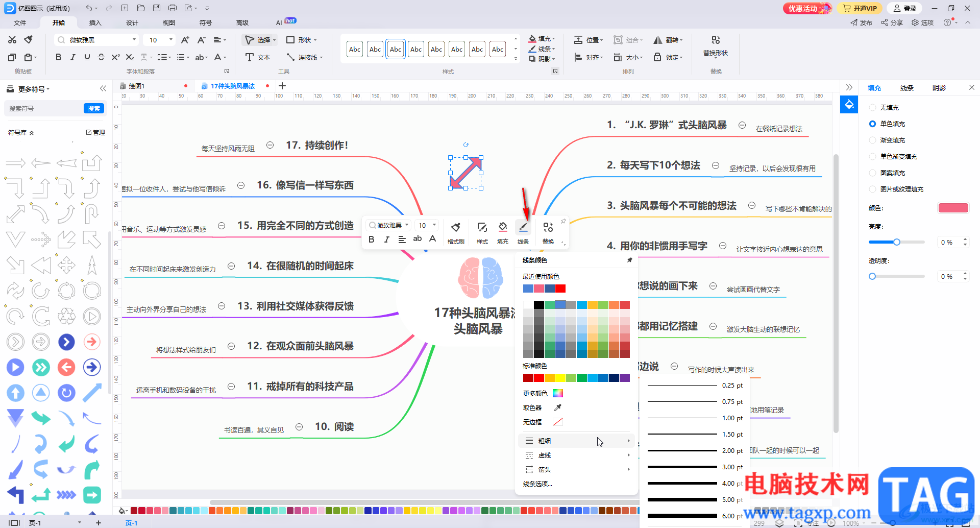
Task: Collapse topic 16 像写信一样写东西 branch
Action: pyautogui.click(x=241, y=185)
